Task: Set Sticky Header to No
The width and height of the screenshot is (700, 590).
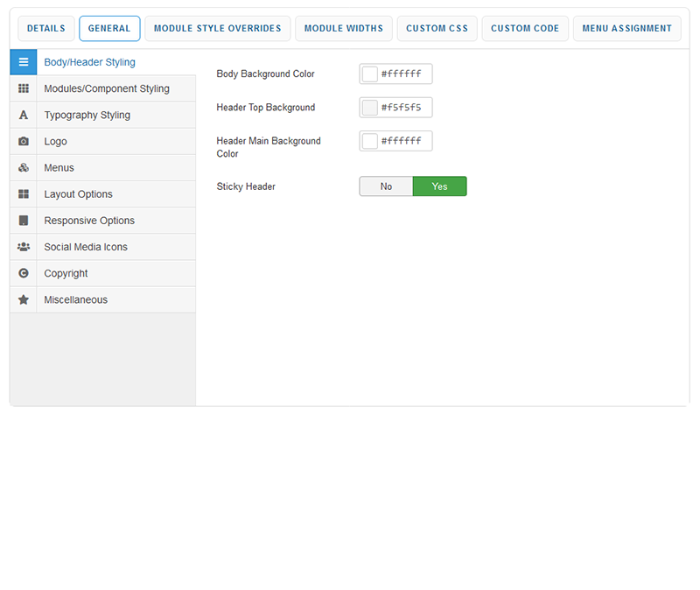Action: [x=386, y=186]
